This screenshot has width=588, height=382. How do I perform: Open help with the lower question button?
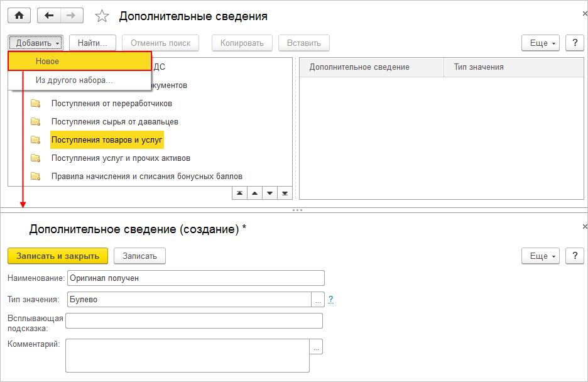pos(575,256)
